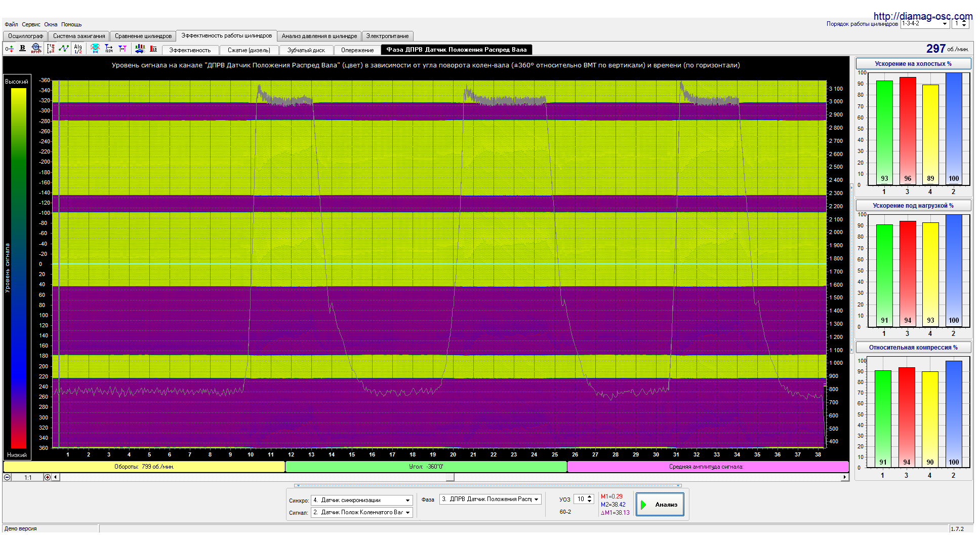
Task: Open the Сервис menu
Action: 31,24
